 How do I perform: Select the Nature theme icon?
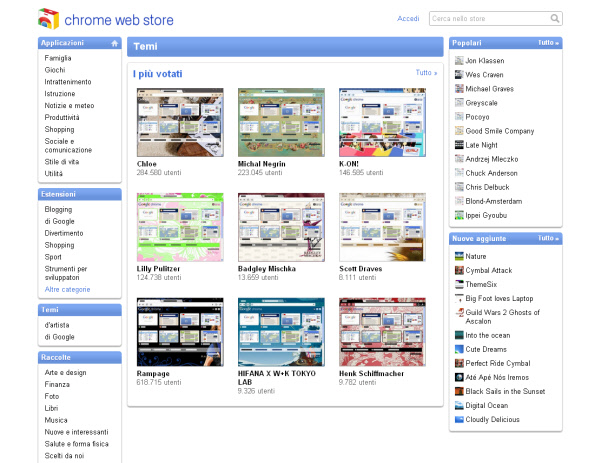pyautogui.click(x=459, y=257)
